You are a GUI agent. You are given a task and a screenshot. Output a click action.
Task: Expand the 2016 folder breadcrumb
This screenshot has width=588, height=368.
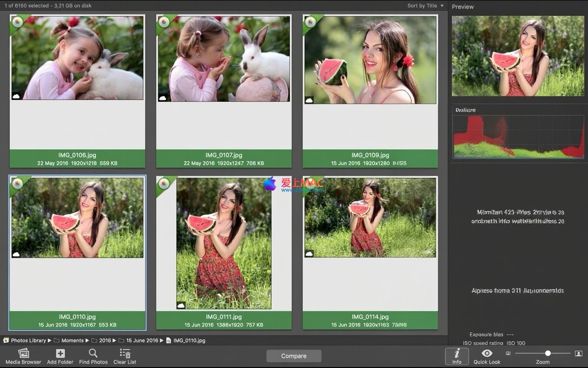[x=105, y=341]
